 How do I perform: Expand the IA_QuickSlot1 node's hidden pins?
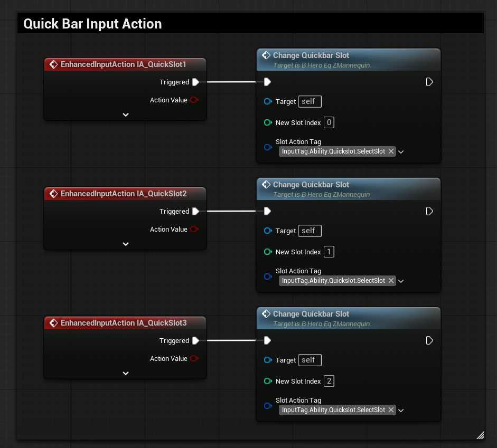125,115
